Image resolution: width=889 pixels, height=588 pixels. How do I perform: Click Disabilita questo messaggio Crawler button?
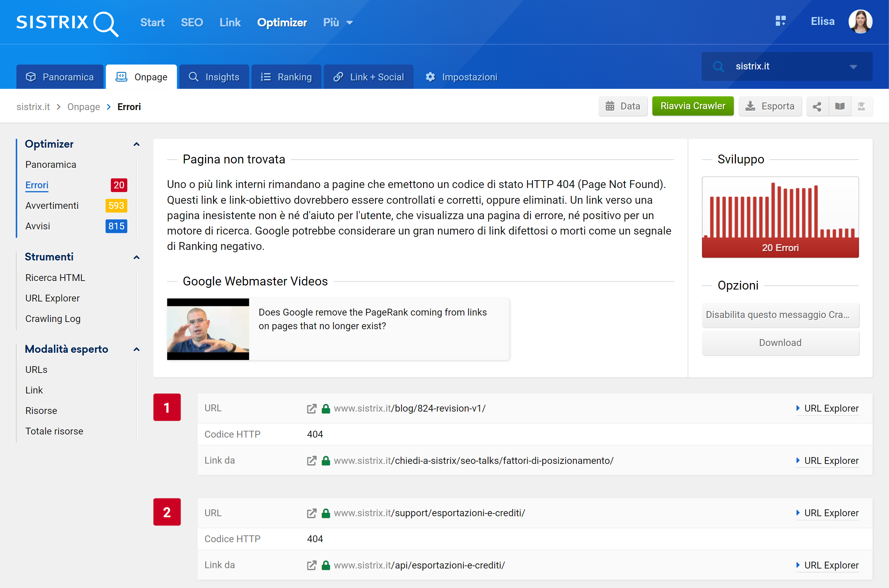coord(780,315)
